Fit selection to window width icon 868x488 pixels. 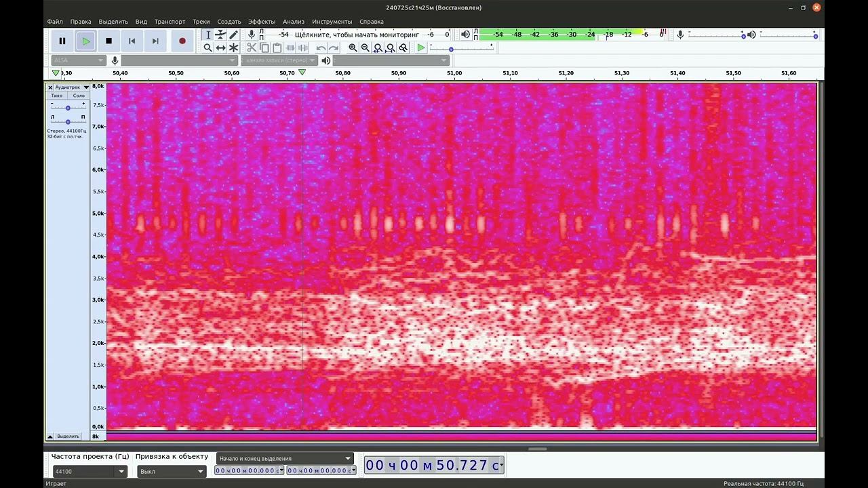(378, 47)
